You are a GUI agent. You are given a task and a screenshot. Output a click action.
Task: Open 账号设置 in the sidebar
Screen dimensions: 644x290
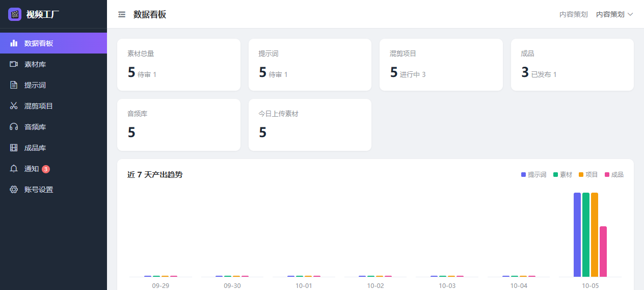pos(53,190)
